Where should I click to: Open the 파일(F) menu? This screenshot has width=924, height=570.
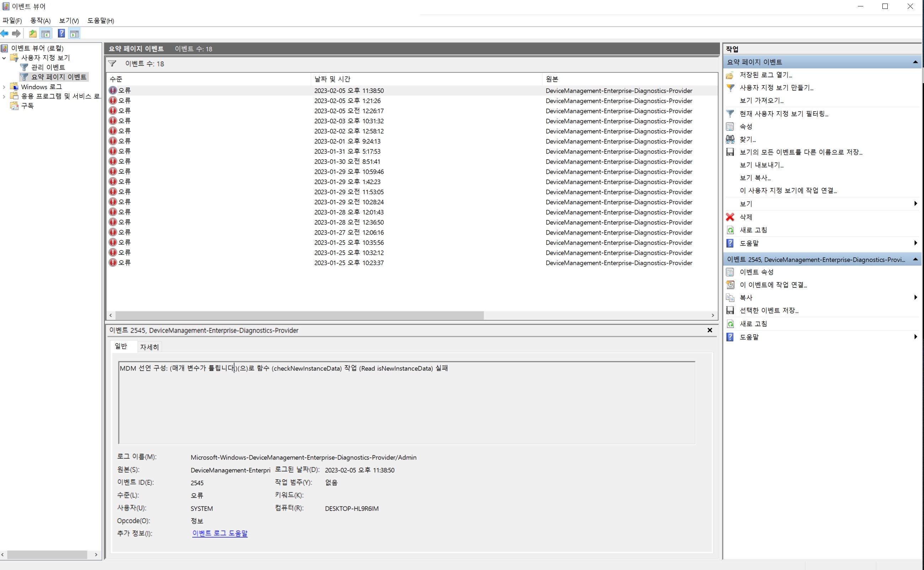tap(12, 21)
